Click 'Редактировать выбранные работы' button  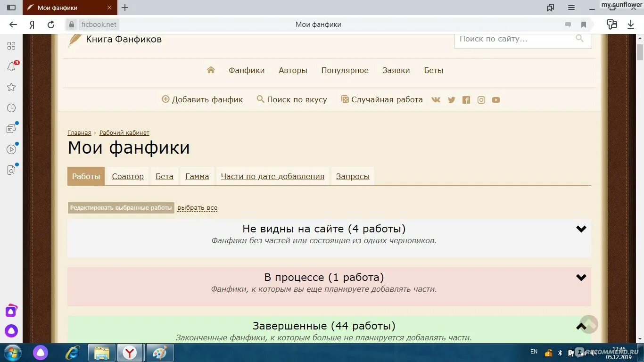click(x=121, y=208)
